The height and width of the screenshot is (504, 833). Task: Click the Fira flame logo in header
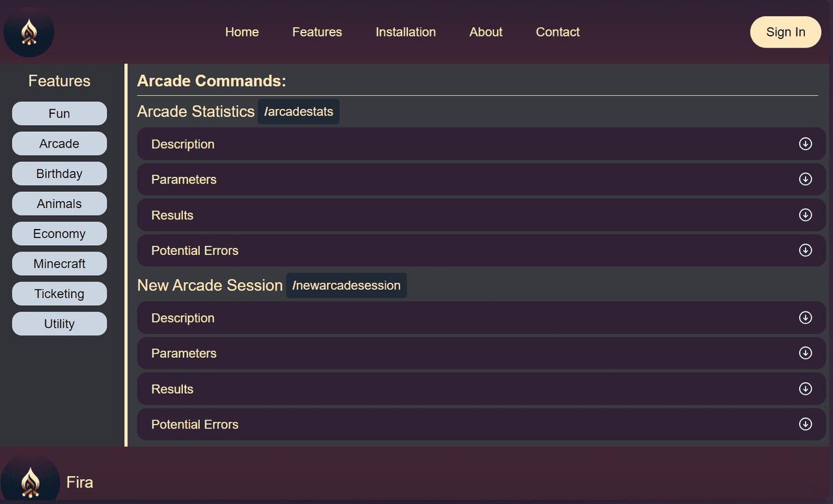click(29, 32)
